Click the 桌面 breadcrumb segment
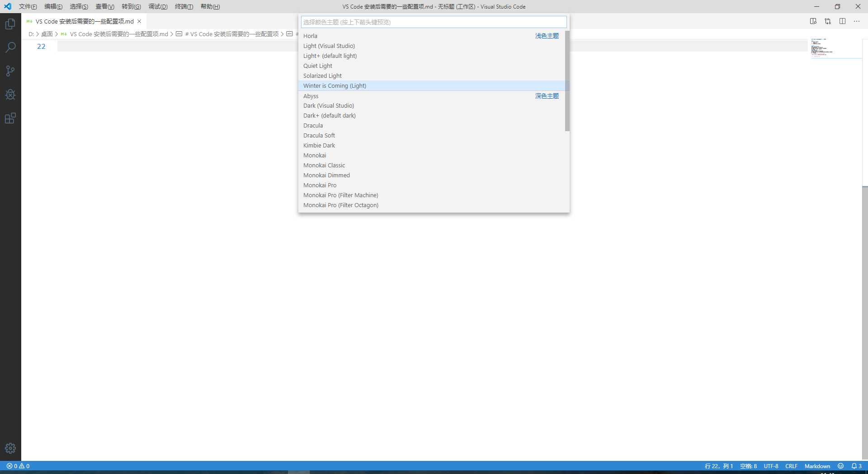 pos(47,34)
